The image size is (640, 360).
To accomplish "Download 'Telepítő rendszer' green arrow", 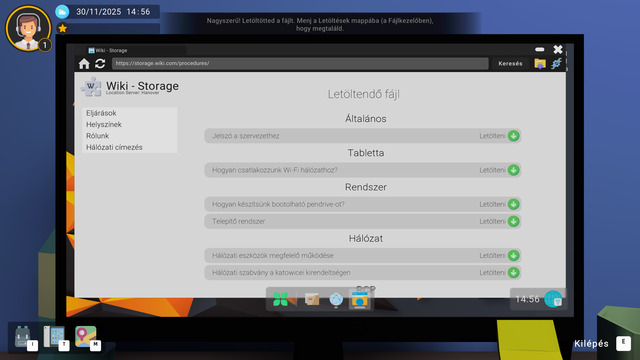I will tap(513, 221).
